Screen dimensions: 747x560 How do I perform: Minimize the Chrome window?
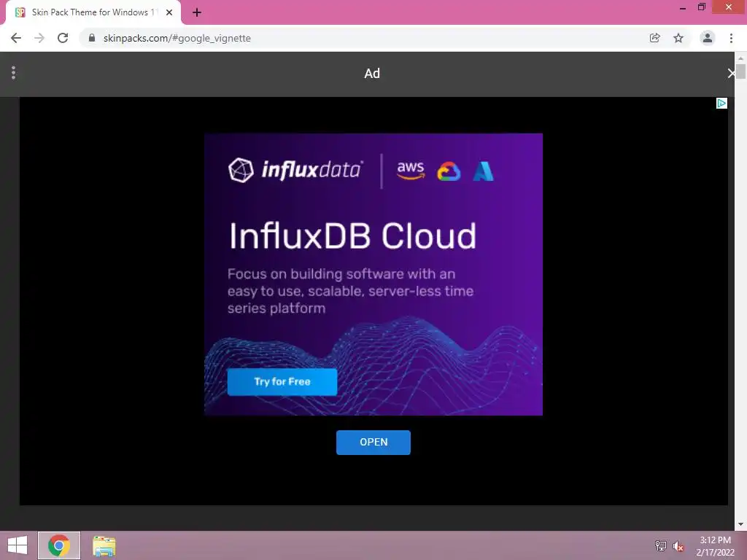[683, 7]
